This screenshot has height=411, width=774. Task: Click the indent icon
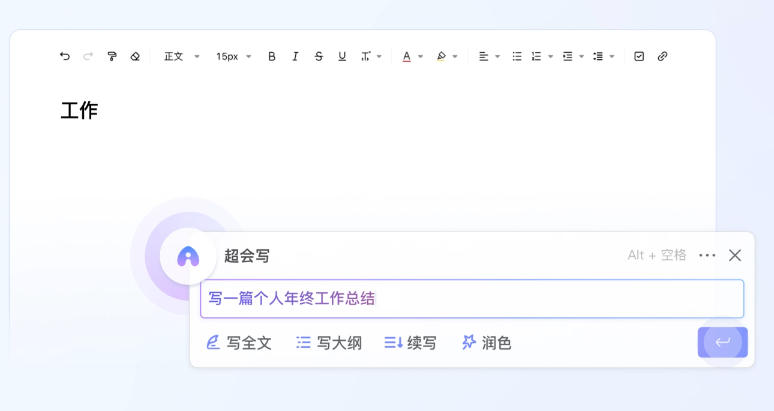(x=568, y=56)
